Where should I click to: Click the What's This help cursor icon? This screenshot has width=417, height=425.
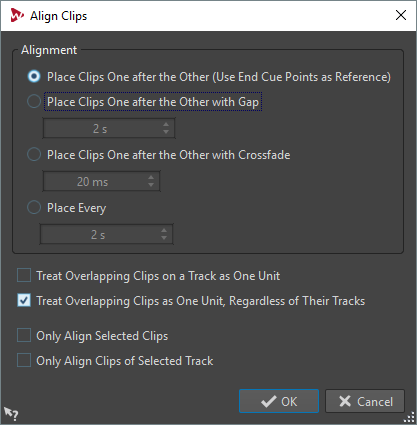[11, 413]
